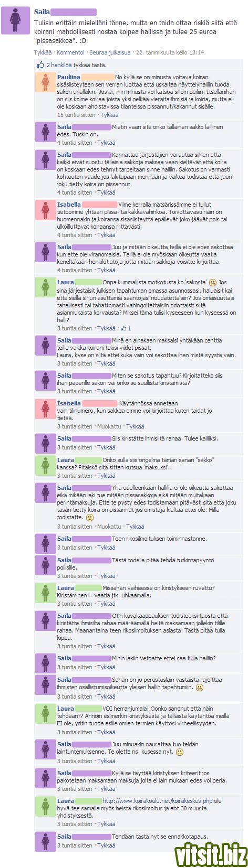This screenshot has width=248, height=868.
Task: Open Saila's large purple profile avatar at top
Action: pos(16,22)
